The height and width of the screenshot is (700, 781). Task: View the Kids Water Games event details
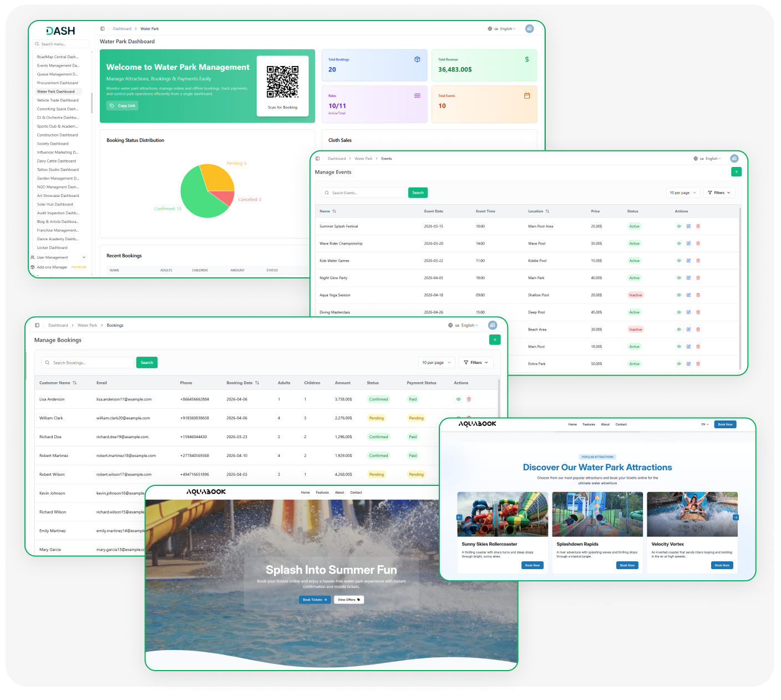679,261
